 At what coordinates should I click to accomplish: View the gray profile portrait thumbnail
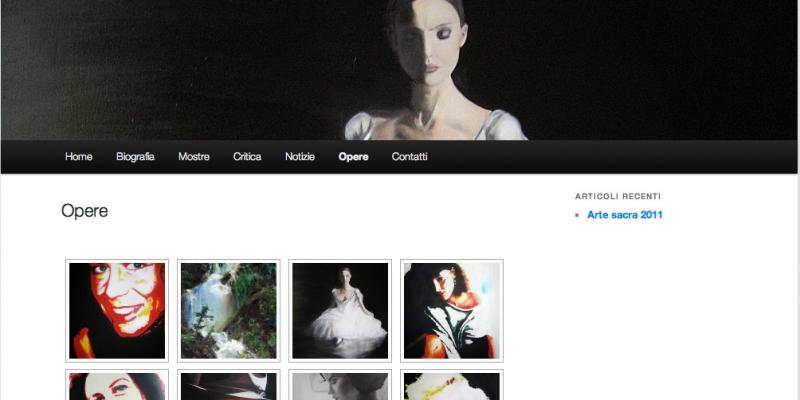click(x=340, y=386)
